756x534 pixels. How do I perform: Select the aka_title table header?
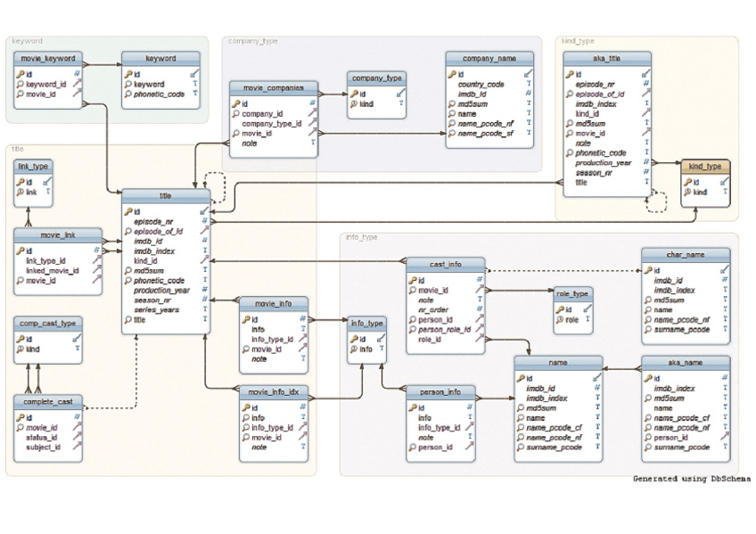tap(607, 57)
